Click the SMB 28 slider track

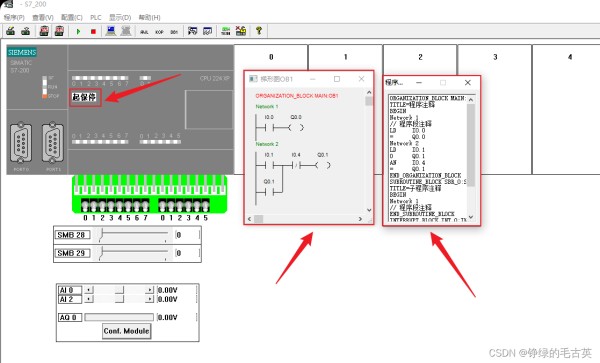coord(133,234)
